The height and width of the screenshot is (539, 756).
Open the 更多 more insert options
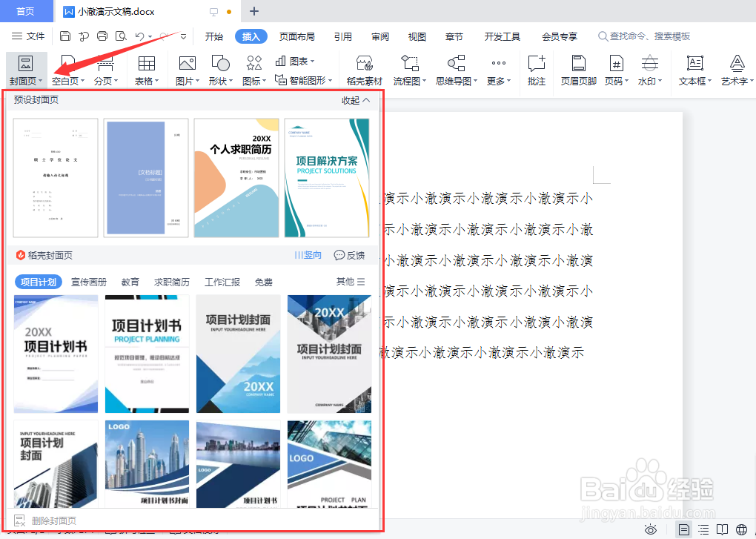(499, 70)
